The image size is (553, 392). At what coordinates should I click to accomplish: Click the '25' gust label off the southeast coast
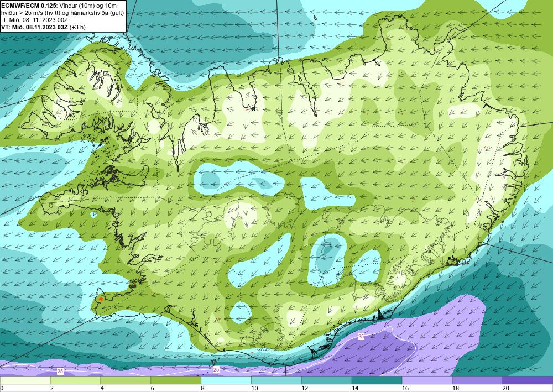tap(361, 336)
